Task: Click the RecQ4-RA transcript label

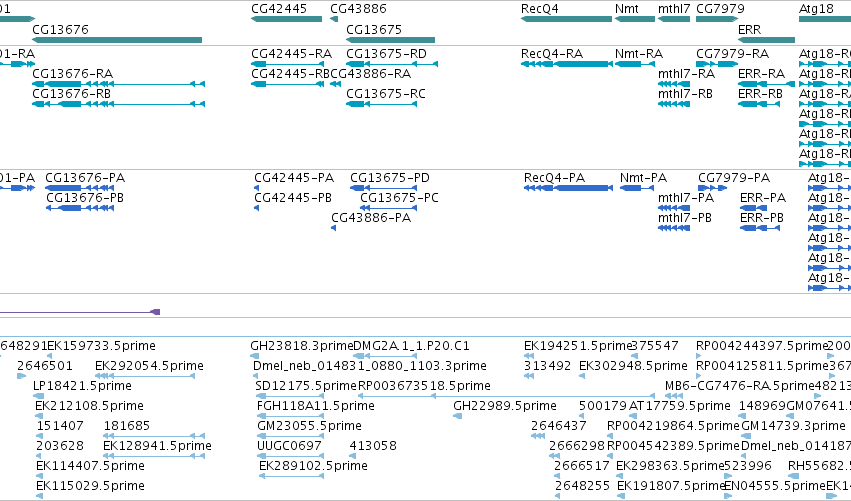Action: [552, 54]
